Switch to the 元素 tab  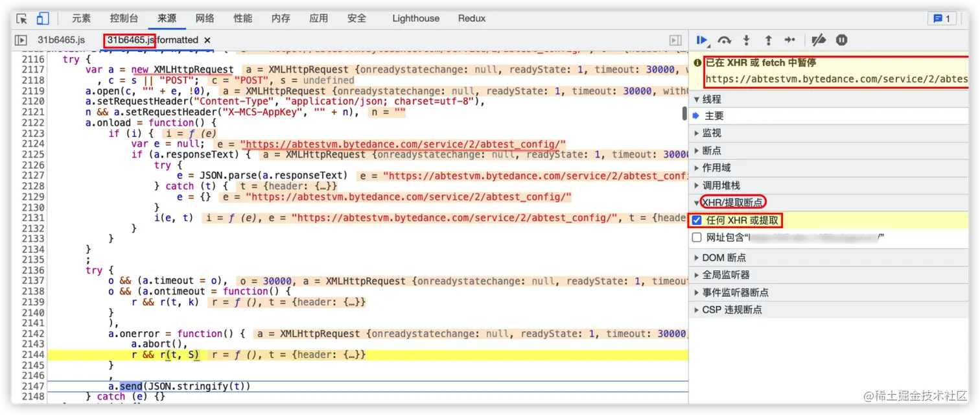pyautogui.click(x=81, y=18)
